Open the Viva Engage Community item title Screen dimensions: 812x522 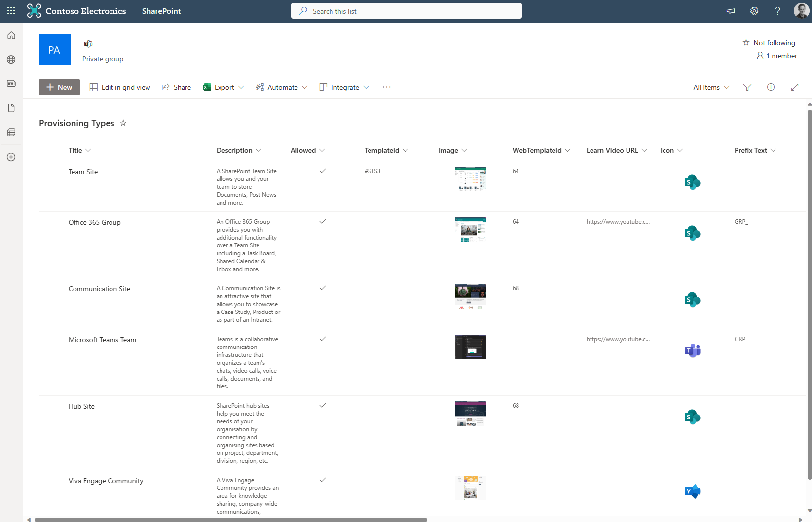106,481
